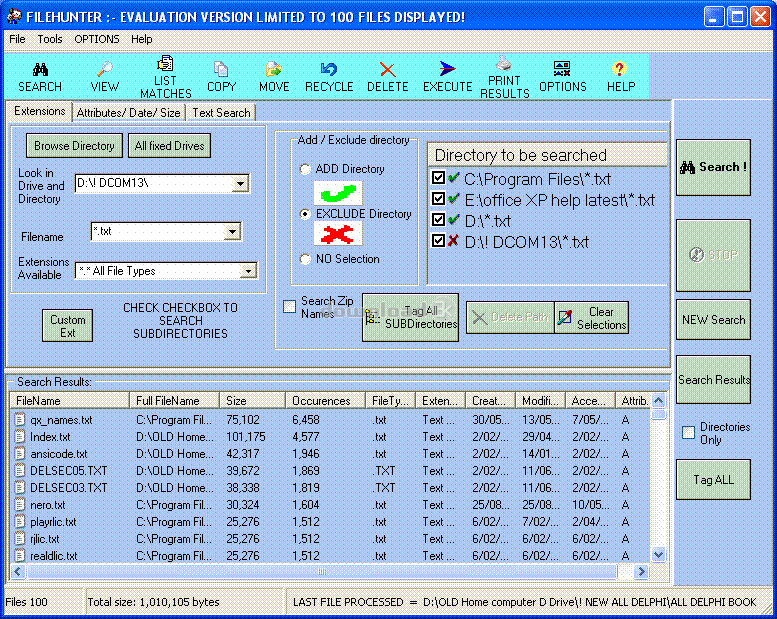This screenshot has height=619, width=777.
Task: Click the Full FileName column header
Action: tap(174, 400)
